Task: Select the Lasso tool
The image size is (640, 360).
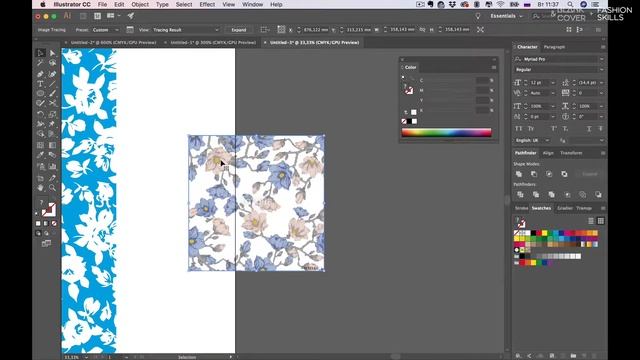Action: (x=52, y=63)
